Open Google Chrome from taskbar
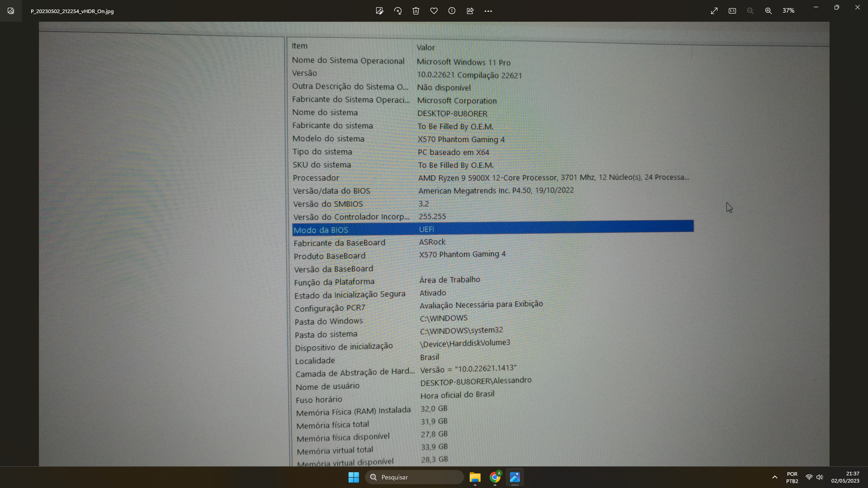This screenshot has height=488, width=868. coord(495,477)
